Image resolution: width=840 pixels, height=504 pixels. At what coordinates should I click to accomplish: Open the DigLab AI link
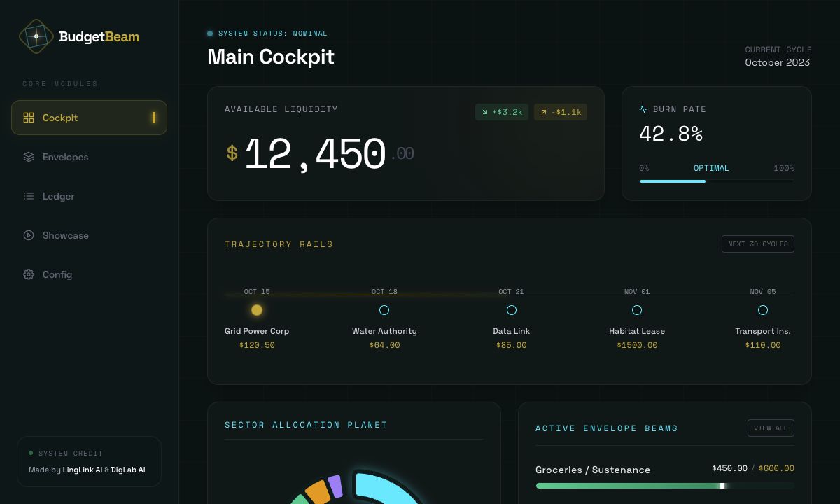point(128,470)
